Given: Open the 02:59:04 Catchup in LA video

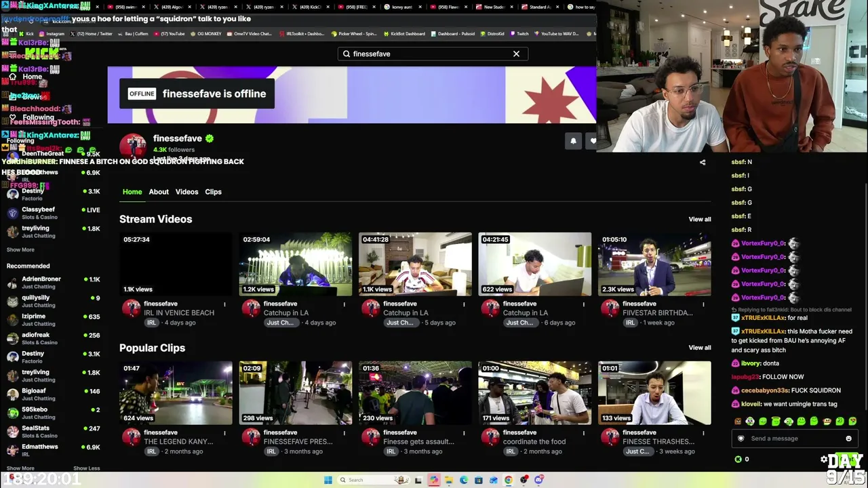Looking at the screenshot, I should click(296, 264).
